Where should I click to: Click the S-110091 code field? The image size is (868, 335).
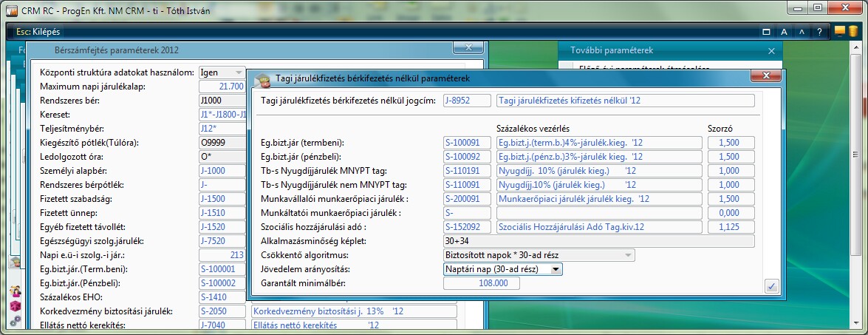(467, 184)
